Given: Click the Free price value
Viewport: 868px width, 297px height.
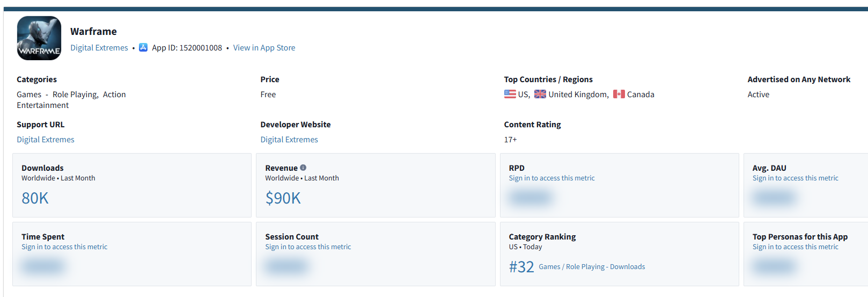Looking at the screenshot, I should (x=268, y=95).
